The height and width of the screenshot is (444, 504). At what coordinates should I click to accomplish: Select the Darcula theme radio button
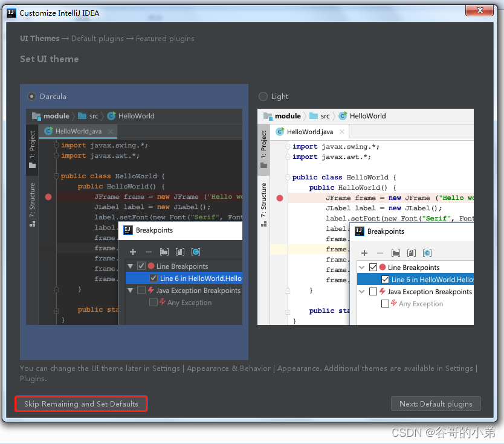[31, 97]
